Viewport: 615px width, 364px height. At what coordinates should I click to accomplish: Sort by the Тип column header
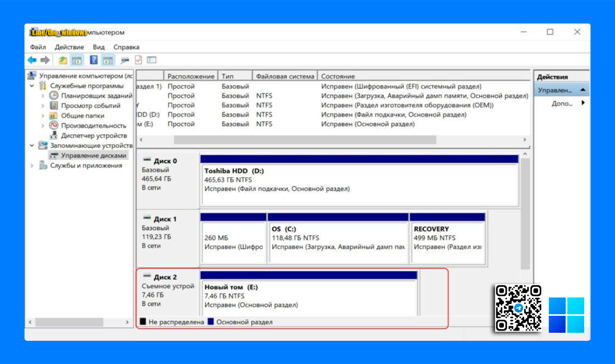coord(235,76)
